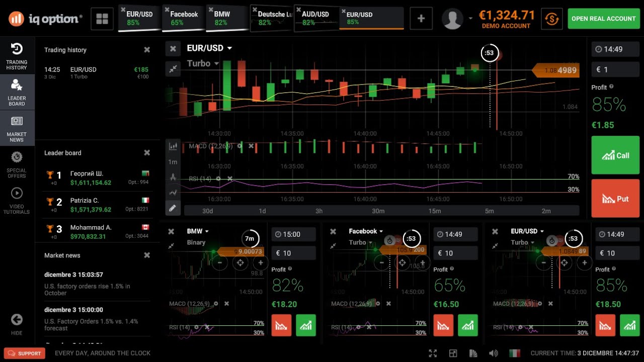Open the Turbo option type dropdown on main chart
644x362 pixels.
(x=203, y=63)
